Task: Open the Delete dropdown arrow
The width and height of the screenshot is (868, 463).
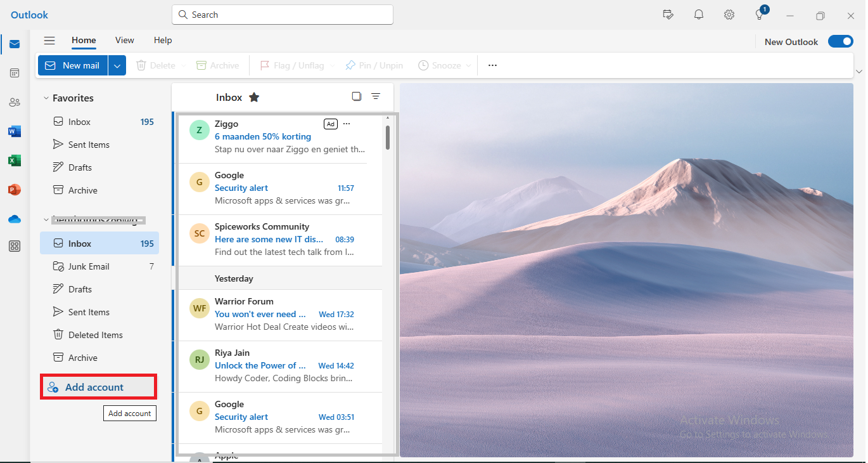Action: (184, 65)
